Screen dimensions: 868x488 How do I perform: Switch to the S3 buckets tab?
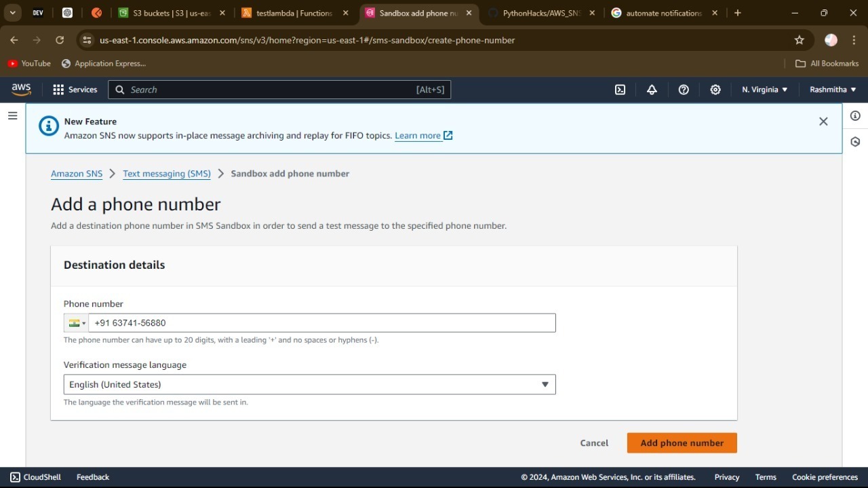coord(171,13)
